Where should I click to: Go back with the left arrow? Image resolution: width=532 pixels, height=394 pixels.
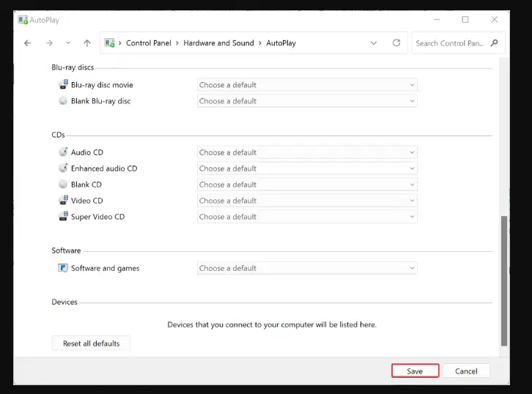point(28,43)
